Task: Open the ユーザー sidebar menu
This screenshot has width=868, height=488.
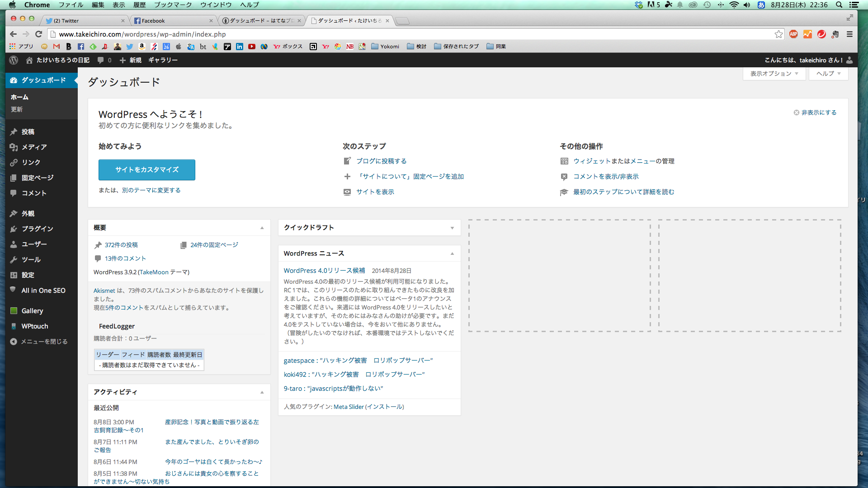Action: click(x=42, y=244)
